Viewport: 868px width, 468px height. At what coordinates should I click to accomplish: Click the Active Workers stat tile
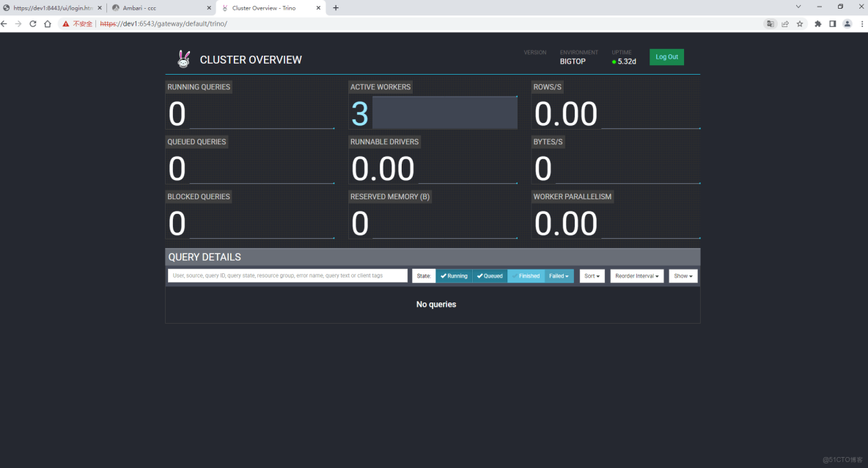coord(433,106)
